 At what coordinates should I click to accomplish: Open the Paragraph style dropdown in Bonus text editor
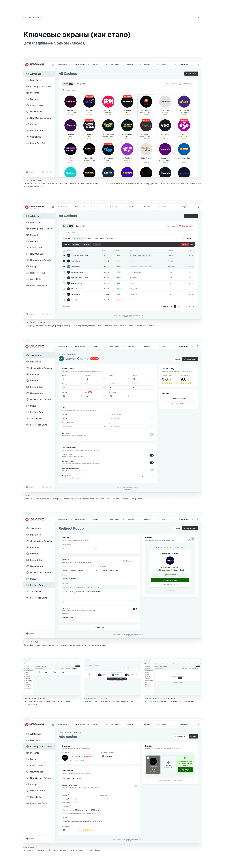coord(81,587)
